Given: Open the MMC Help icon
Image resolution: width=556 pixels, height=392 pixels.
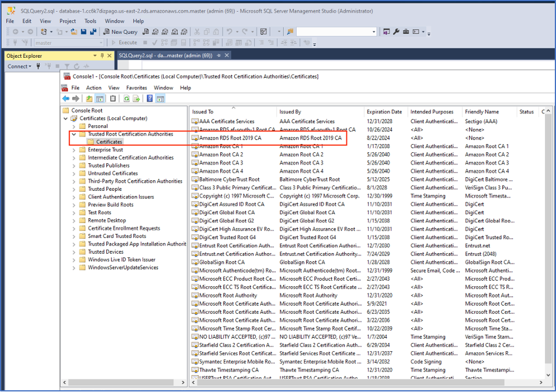Looking at the screenshot, I should click(x=150, y=99).
